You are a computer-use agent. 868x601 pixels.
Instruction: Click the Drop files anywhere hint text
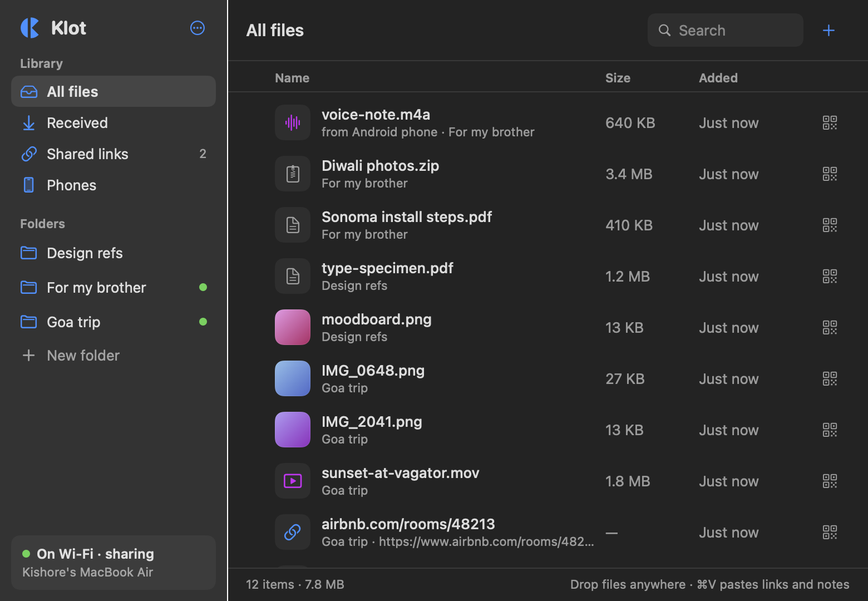[x=710, y=584]
